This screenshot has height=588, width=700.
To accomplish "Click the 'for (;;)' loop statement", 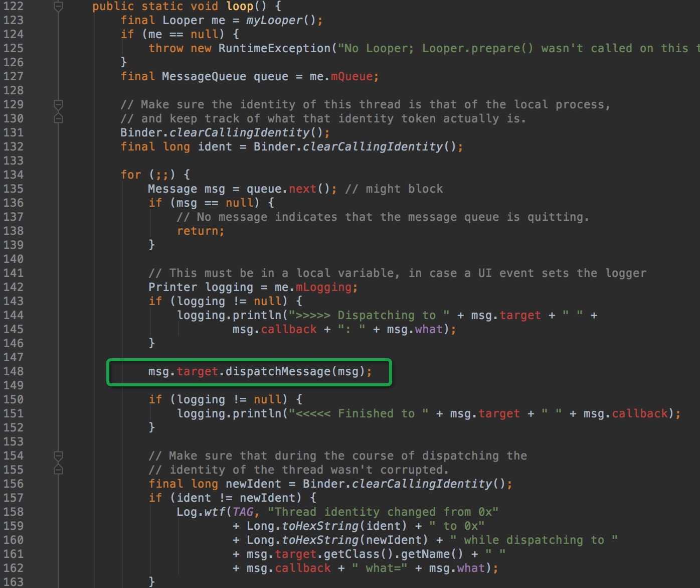I will click(x=155, y=175).
